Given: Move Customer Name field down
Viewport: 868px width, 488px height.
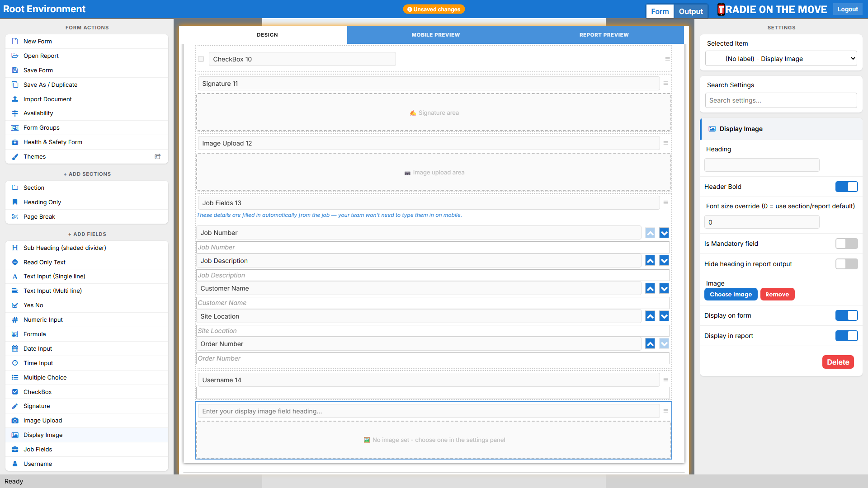Looking at the screenshot, I should [664, 288].
